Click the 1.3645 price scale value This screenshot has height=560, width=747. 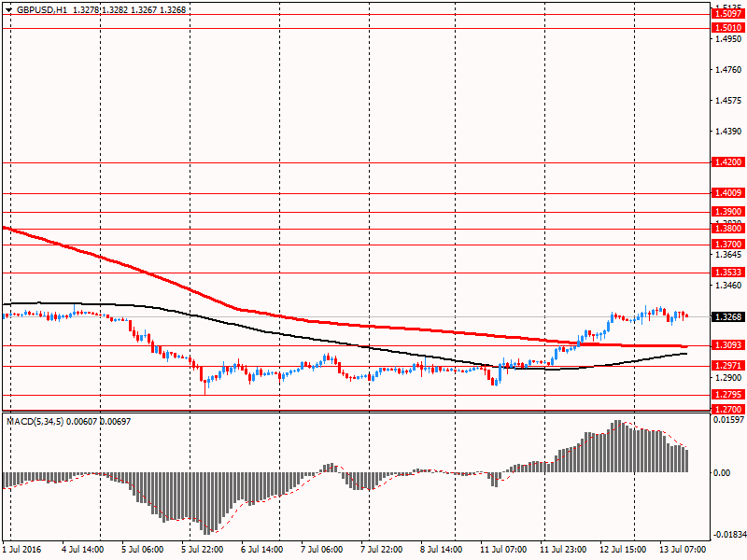pos(729,254)
